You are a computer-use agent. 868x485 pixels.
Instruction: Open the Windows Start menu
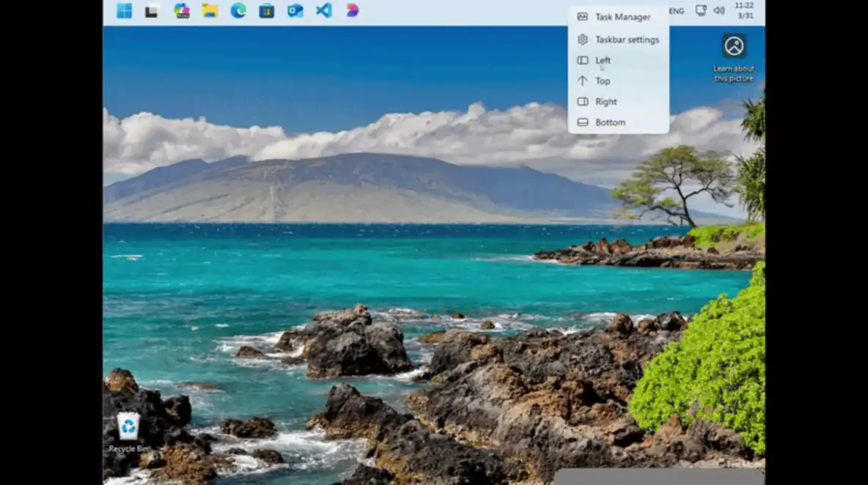pyautogui.click(x=125, y=10)
